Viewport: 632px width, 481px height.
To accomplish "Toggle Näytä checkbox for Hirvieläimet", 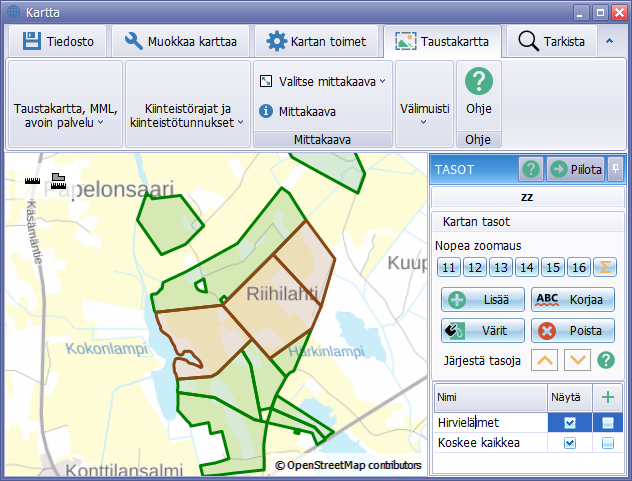I will 570,423.
